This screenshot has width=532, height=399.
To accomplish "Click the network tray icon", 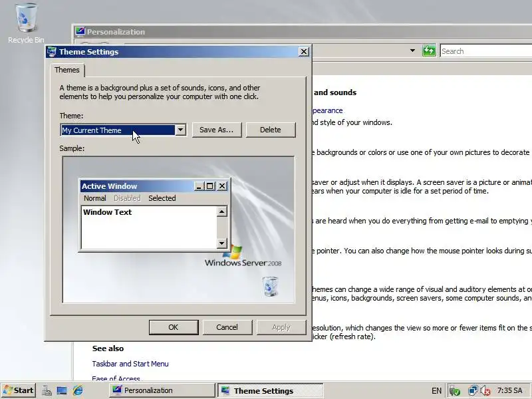I will [x=473, y=391].
